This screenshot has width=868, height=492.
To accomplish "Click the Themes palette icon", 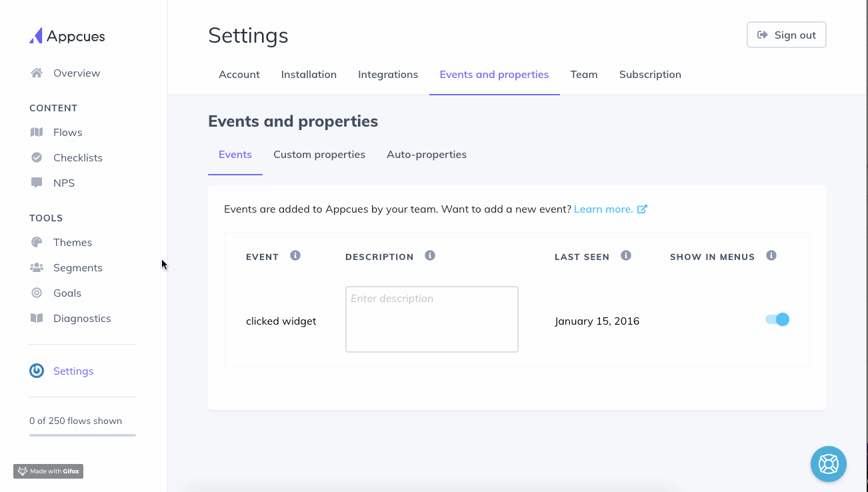I will click(37, 242).
